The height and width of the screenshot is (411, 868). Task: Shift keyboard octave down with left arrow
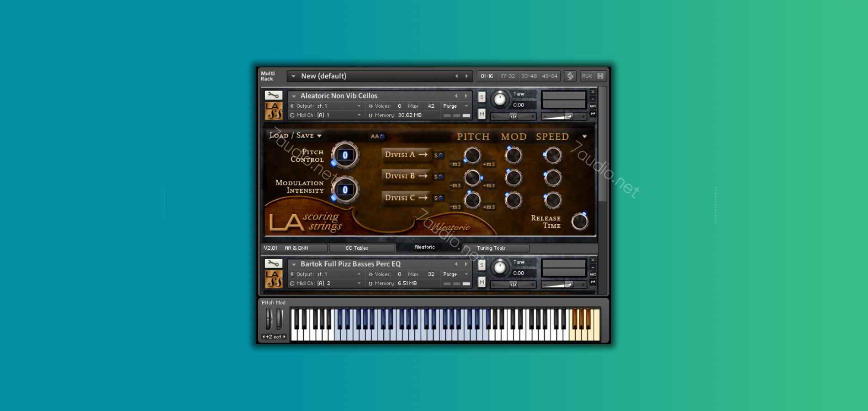(264, 337)
